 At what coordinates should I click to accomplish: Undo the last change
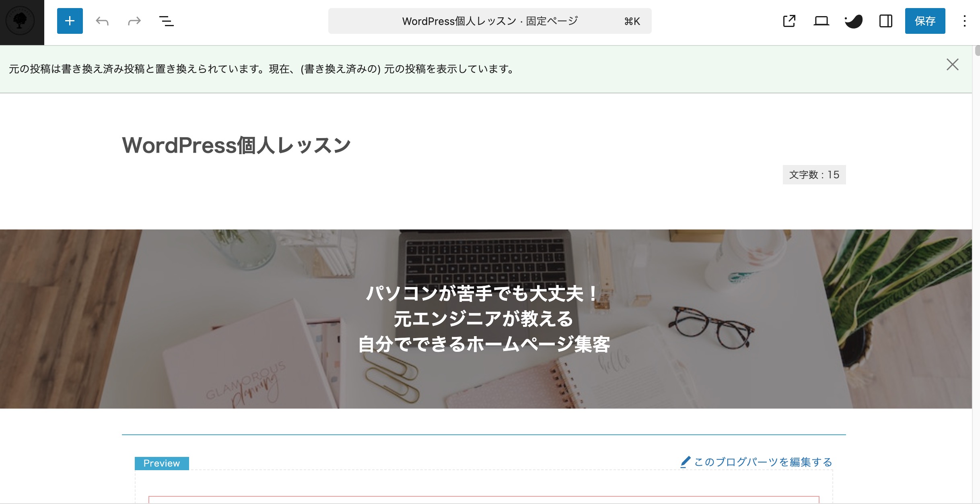pos(102,21)
